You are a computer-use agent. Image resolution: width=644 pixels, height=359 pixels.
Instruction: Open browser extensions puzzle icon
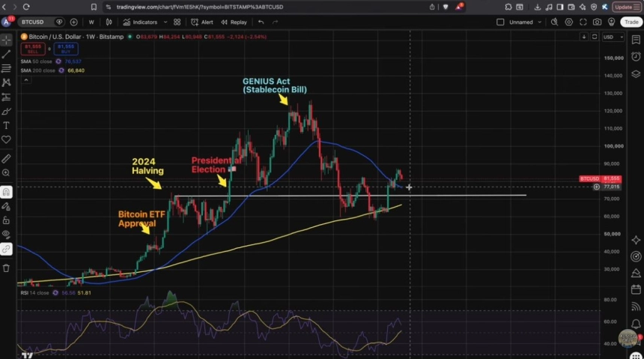point(508,7)
